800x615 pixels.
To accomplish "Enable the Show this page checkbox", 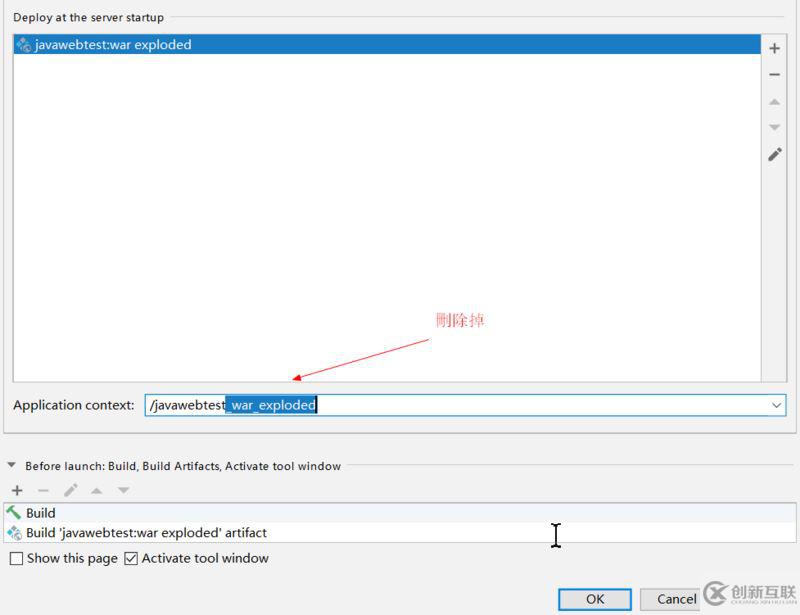I will coord(16,558).
